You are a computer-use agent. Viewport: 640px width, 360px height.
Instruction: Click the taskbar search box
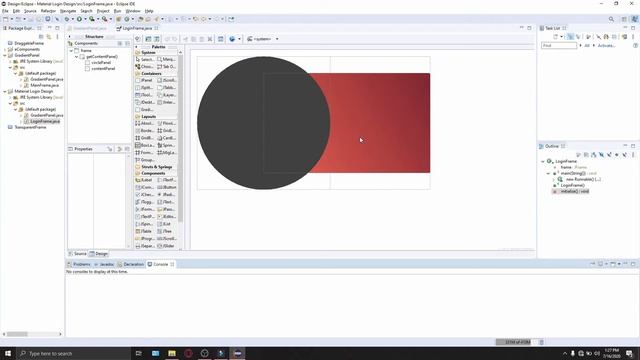[73, 353]
